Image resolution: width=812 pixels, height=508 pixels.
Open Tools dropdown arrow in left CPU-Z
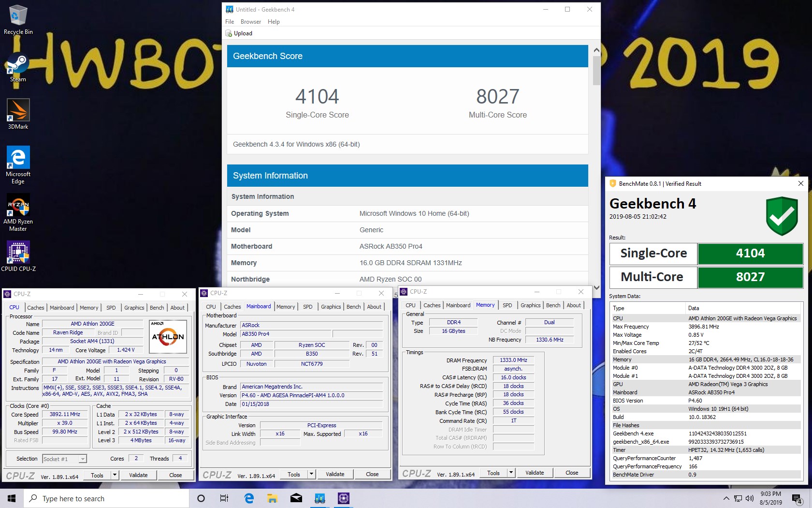click(x=115, y=475)
